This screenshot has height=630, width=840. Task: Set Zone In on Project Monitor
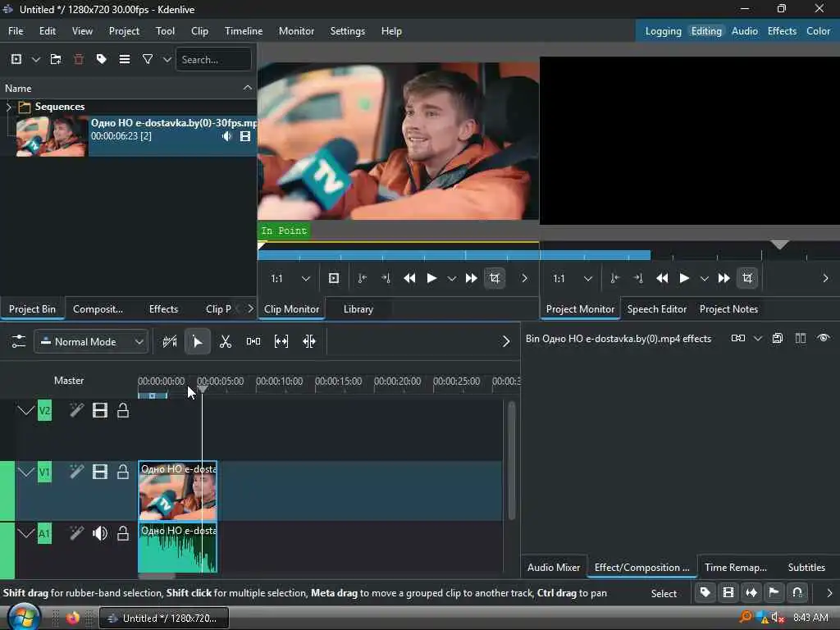pyautogui.click(x=615, y=279)
